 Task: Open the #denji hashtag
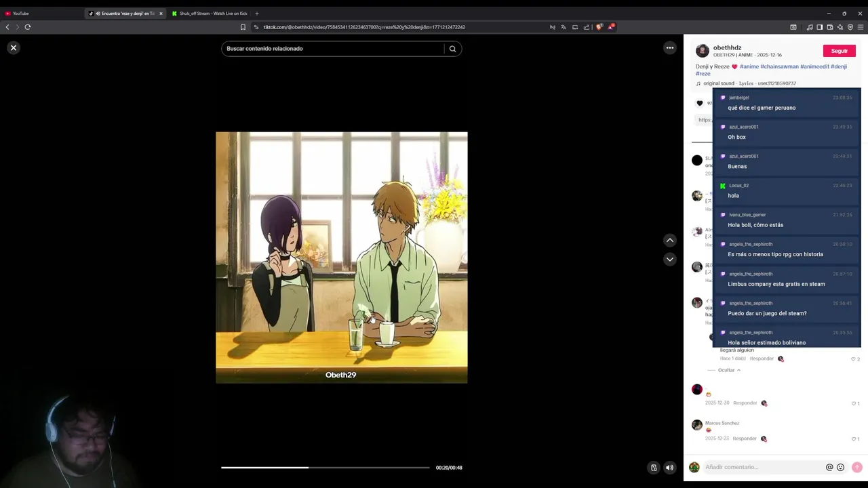pyautogui.click(x=839, y=66)
